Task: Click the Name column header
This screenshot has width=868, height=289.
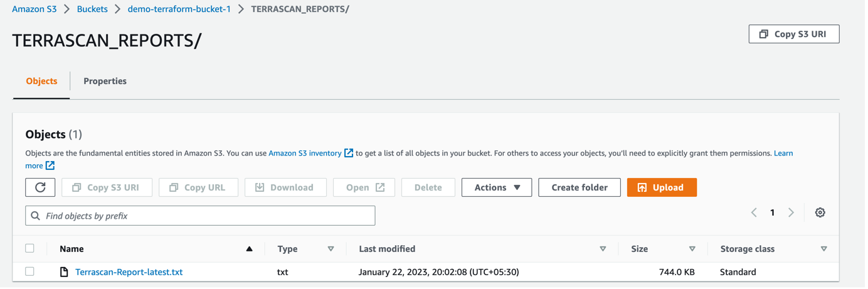Action: (72, 250)
